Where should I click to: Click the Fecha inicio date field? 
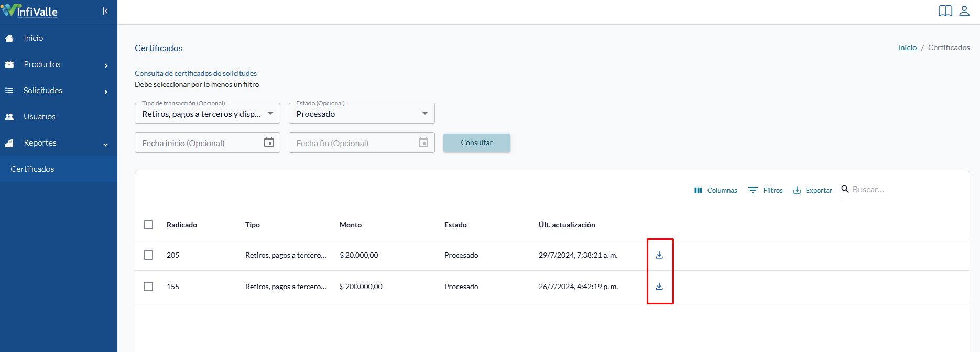(x=208, y=142)
